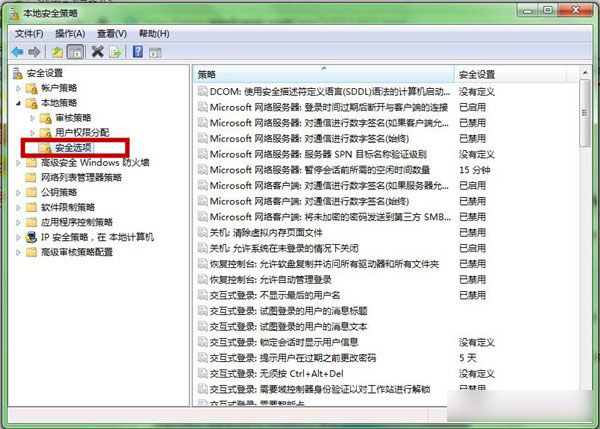Viewport: 600px width, 429px height.
Task: Expand the 审核策略 tree node
Action: (x=33, y=118)
